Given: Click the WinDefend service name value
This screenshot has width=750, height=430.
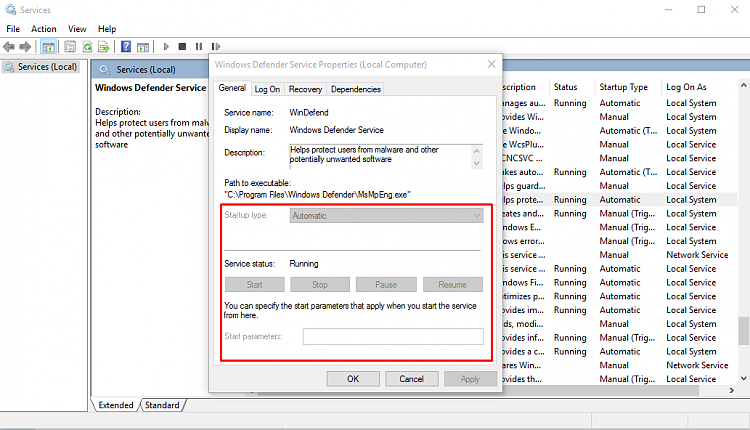Looking at the screenshot, I should 309,112.
